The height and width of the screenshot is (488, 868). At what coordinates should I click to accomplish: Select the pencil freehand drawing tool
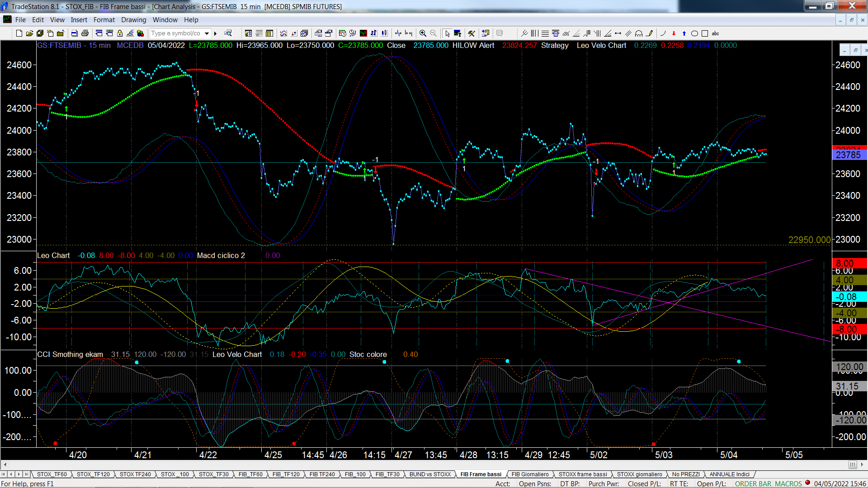click(650, 33)
